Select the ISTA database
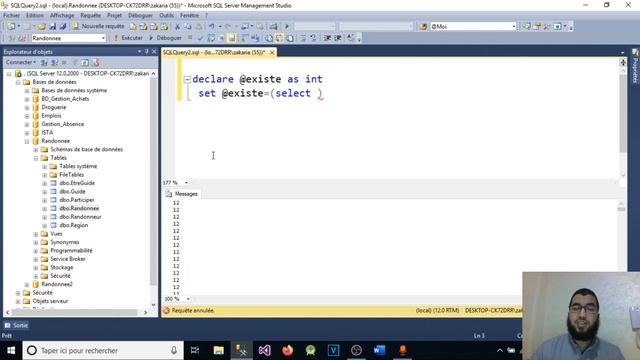Image resolution: width=640 pixels, height=360 pixels. 47,133
